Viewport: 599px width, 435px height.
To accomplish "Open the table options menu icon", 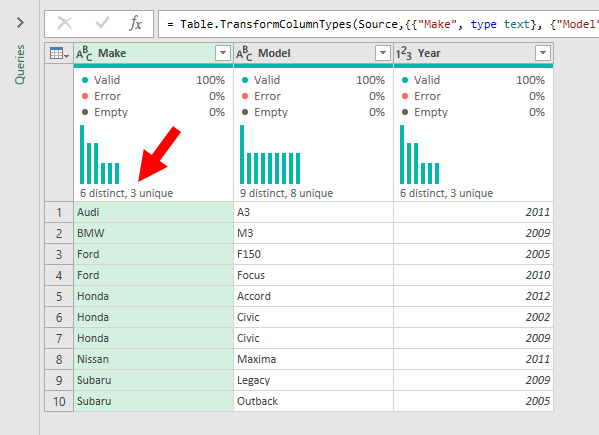I will click(59, 53).
